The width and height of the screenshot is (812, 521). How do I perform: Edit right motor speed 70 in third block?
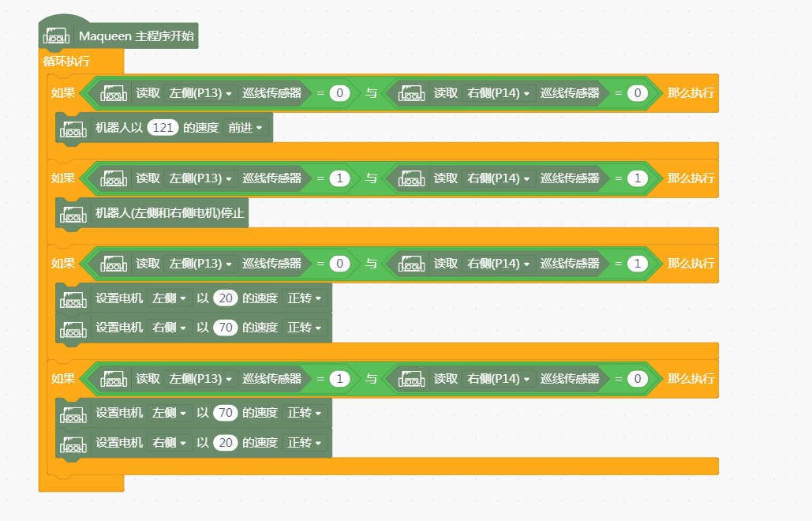225,328
